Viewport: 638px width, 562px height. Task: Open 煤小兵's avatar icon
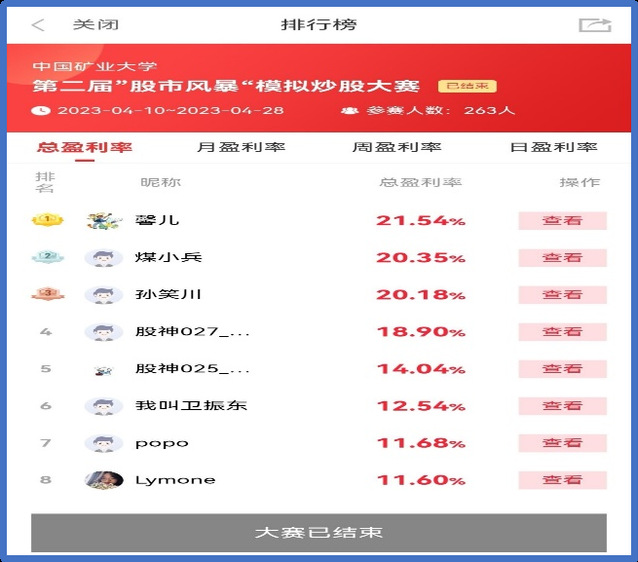point(103,257)
